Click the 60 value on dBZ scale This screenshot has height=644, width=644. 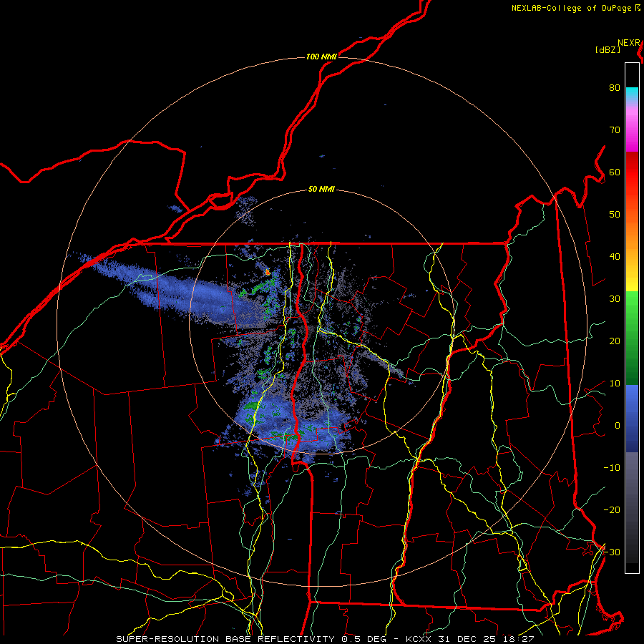pos(615,172)
